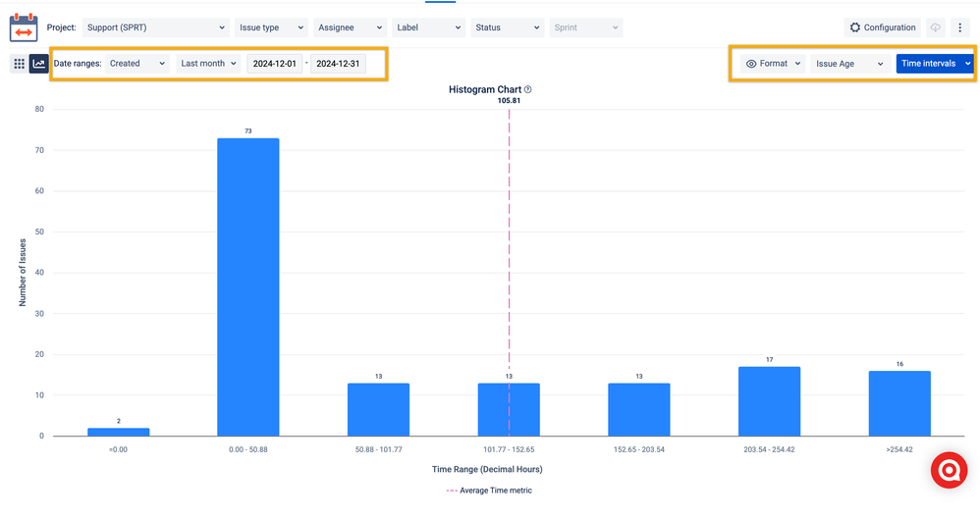The width and height of the screenshot is (980, 518).
Task: Click the Date ranges label
Action: [x=78, y=64]
